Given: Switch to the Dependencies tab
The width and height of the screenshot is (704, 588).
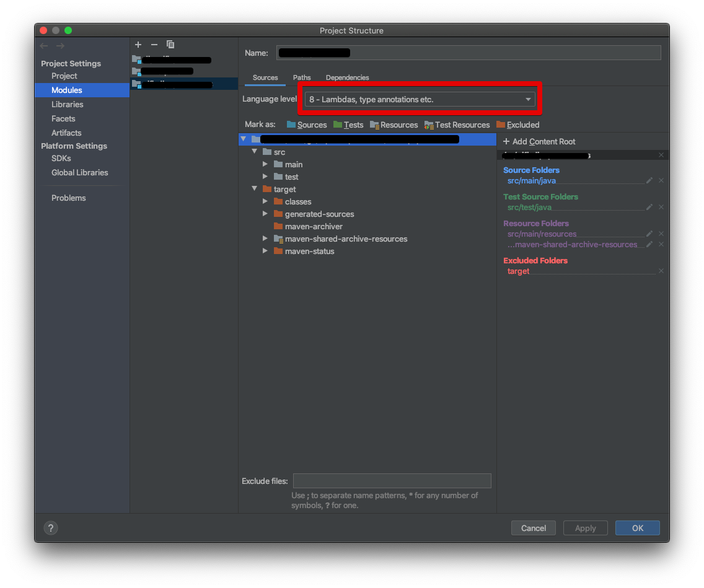Looking at the screenshot, I should pyautogui.click(x=347, y=77).
